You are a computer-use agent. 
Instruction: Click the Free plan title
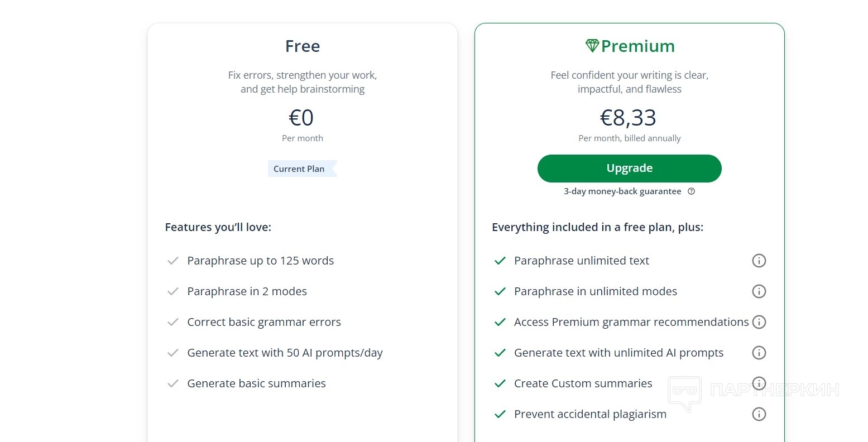coord(303,46)
